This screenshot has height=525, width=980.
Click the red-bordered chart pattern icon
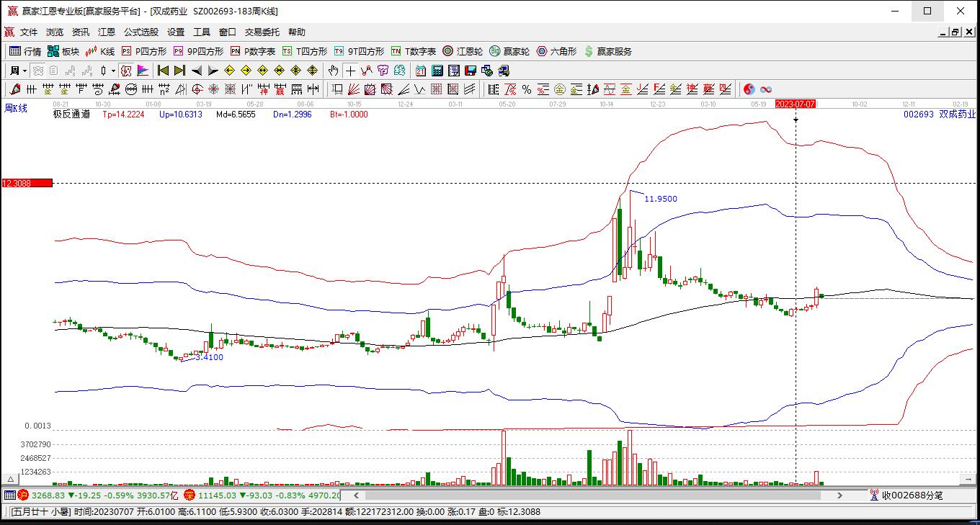point(126,71)
